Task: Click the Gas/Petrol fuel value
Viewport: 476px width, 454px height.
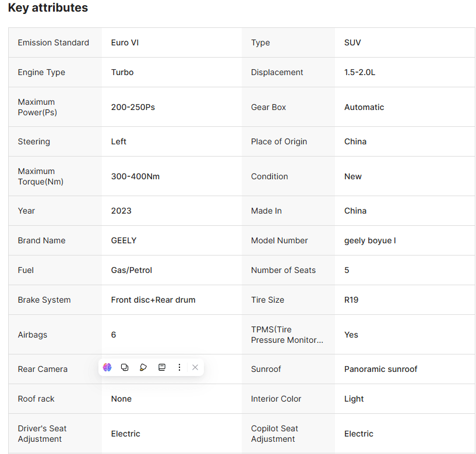Action: pos(132,270)
